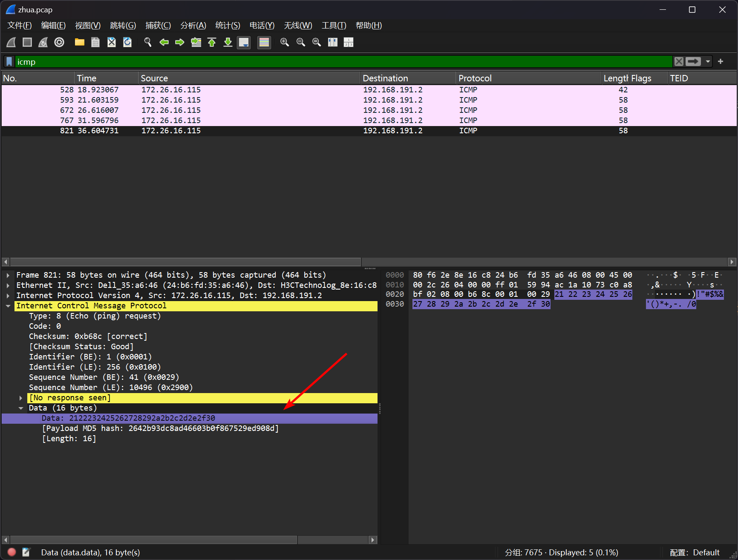The image size is (738, 560).
Task: Select Type 8 Echo ping request line
Action: click(95, 316)
